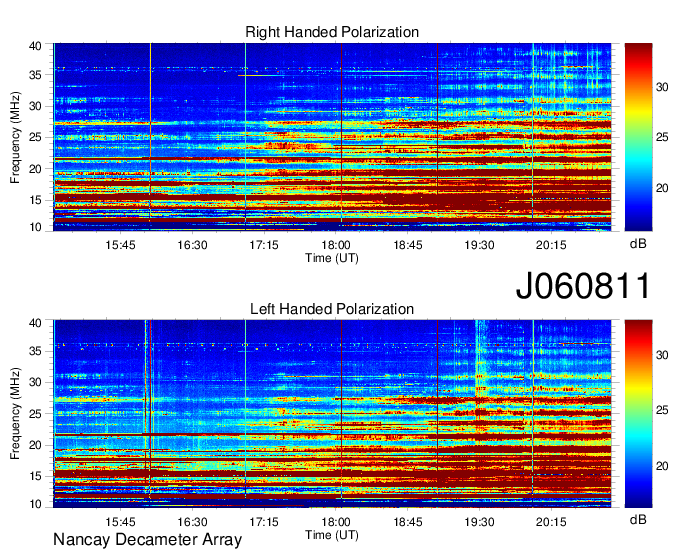Screen dimensions: 680x552
Task: Click the 18:45 time tick under Right Handed plot
Action: (x=408, y=245)
